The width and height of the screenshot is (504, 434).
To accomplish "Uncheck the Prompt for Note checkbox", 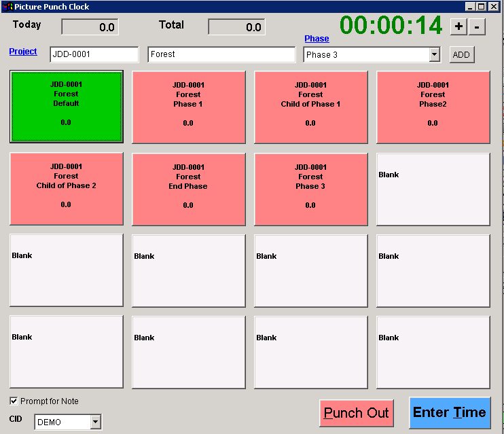I will point(14,401).
